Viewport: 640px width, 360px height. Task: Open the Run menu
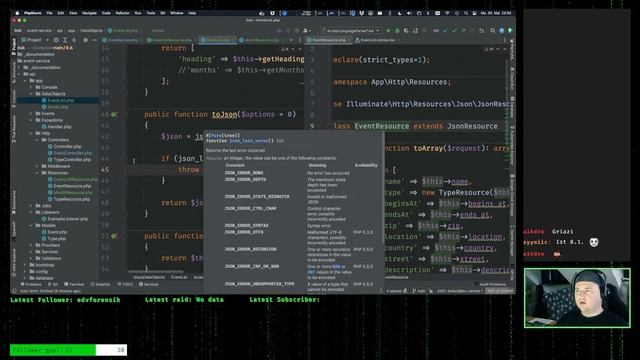pyautogui.click(x=138, y=13)
